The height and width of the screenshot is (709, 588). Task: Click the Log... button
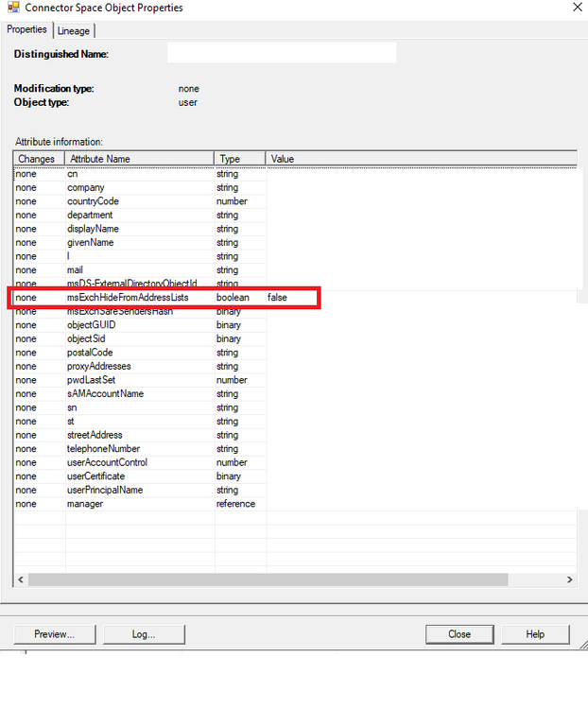144,633
